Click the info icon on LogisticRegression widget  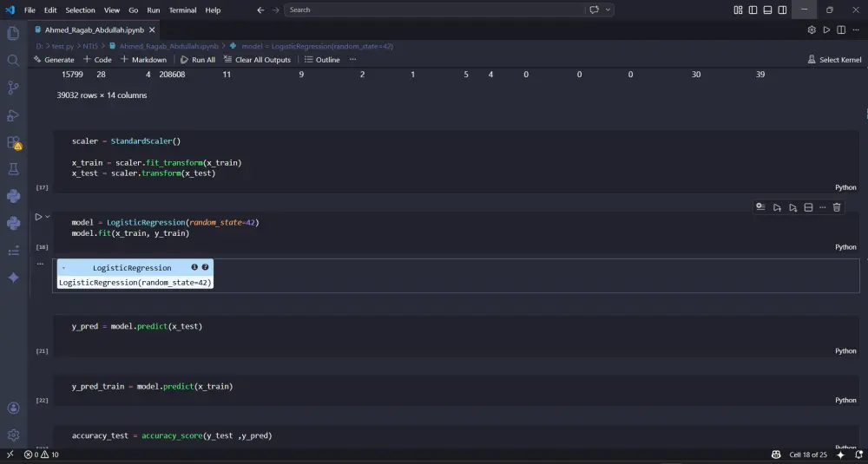click(194, 267)
